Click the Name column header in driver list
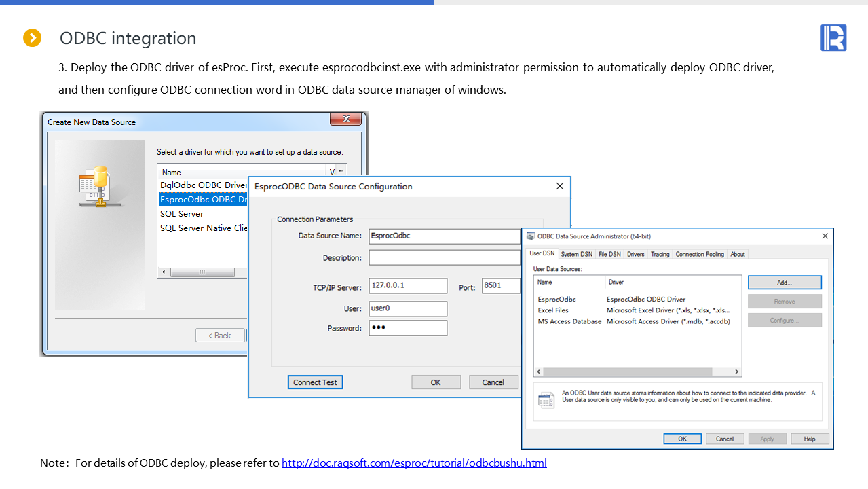This screenshot has height=489, width=868. (172, 173)
